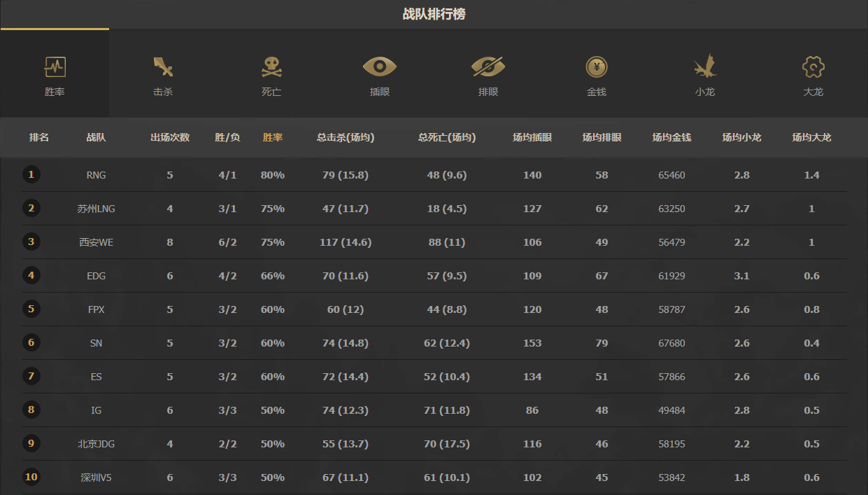Open the 苏州LNG team name

click(97, 209)
